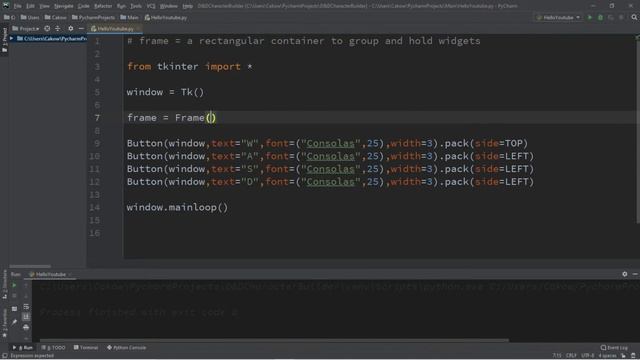Image resolution: width=640 pixels, height=360 pixels.
Task: Toggle the Project tool window side tab
Action: [x=4, y=40]
